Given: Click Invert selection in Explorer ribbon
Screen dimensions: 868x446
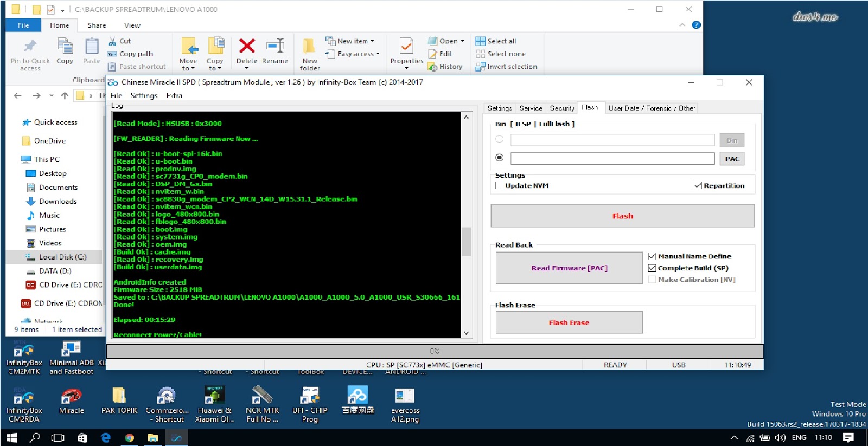Looking at the screenshot, I should pos(506,67).
